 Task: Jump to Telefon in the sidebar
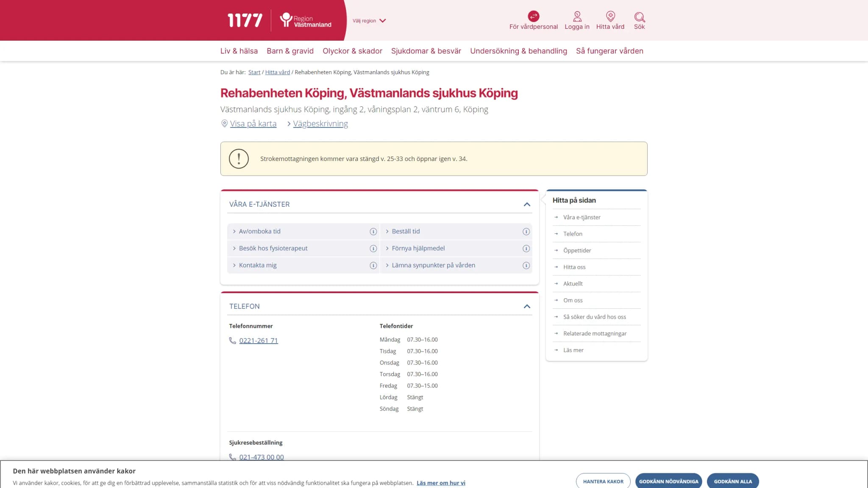point(573,234)
